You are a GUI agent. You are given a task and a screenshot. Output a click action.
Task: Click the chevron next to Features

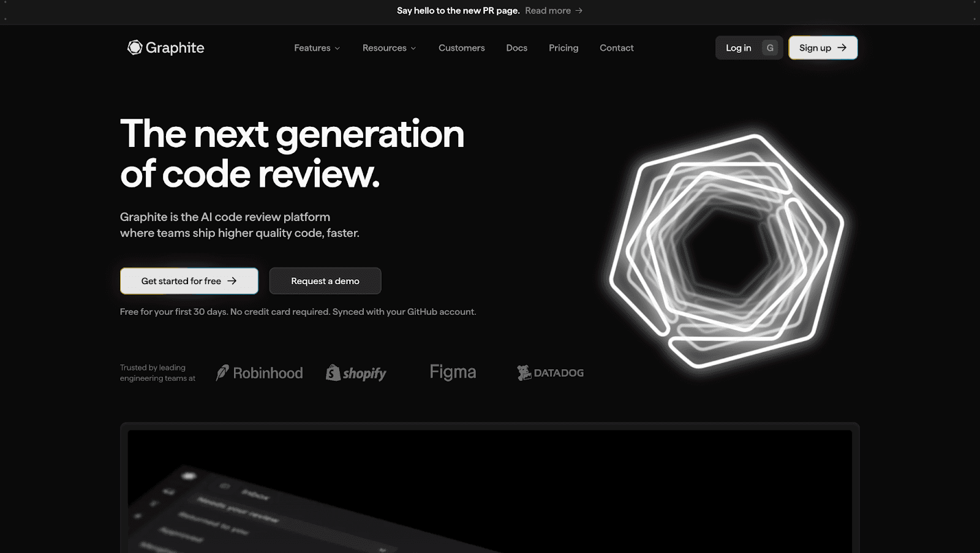337,48
